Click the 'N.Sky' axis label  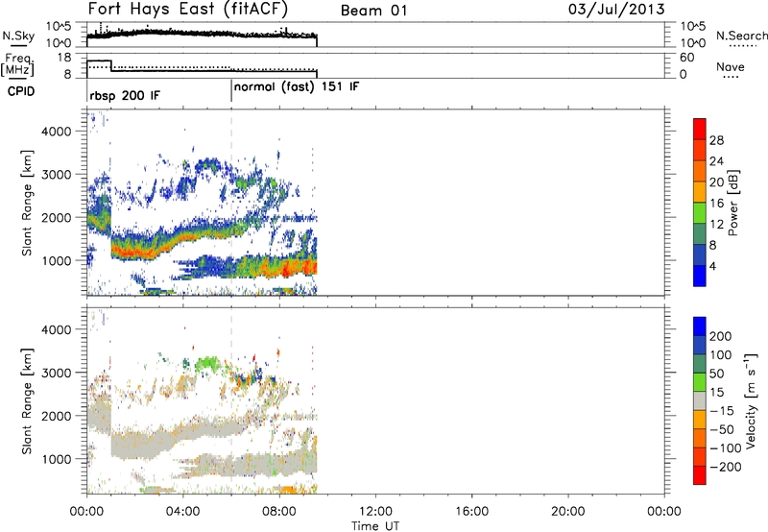pyautogui.click(x=18, y=36)
